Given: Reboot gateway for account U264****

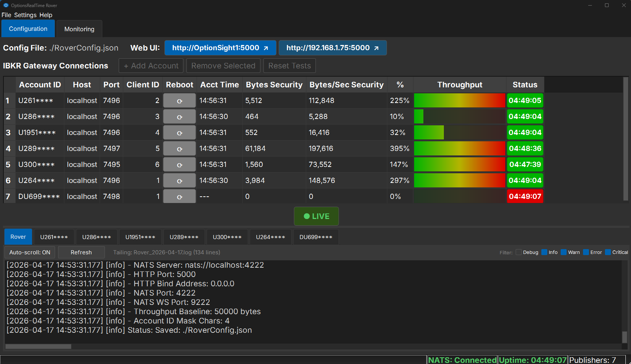Looking at the screenshot, I should point(179,180).
